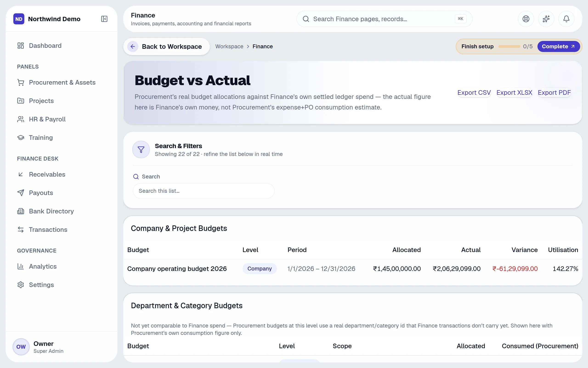
Task: Click the Analytics bar chart icon
Action: click(x=21, y=266)
